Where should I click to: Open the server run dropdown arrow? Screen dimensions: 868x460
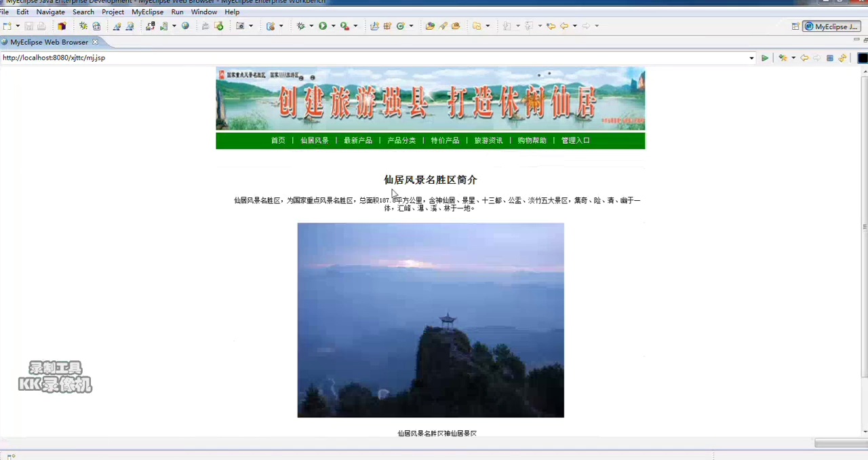[174, 26]
